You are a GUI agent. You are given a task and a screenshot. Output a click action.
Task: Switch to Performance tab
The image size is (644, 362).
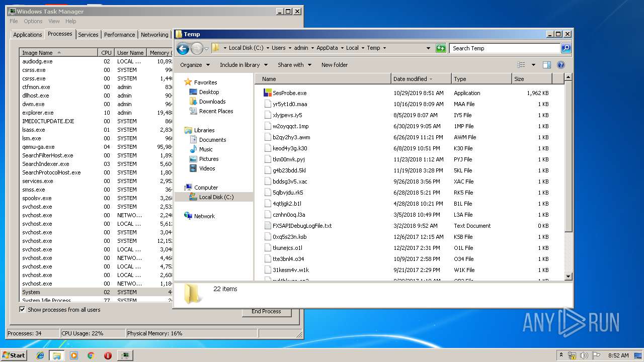click(119, 35)
